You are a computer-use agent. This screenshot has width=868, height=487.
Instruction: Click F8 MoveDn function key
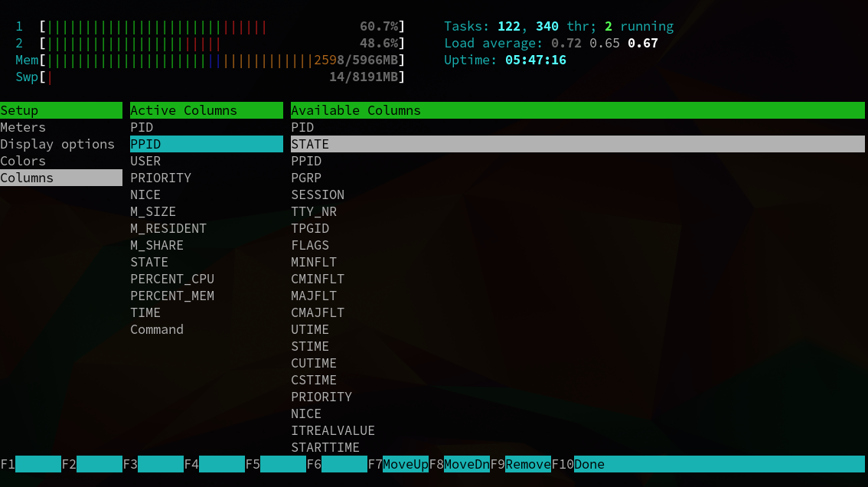point(459,464)
